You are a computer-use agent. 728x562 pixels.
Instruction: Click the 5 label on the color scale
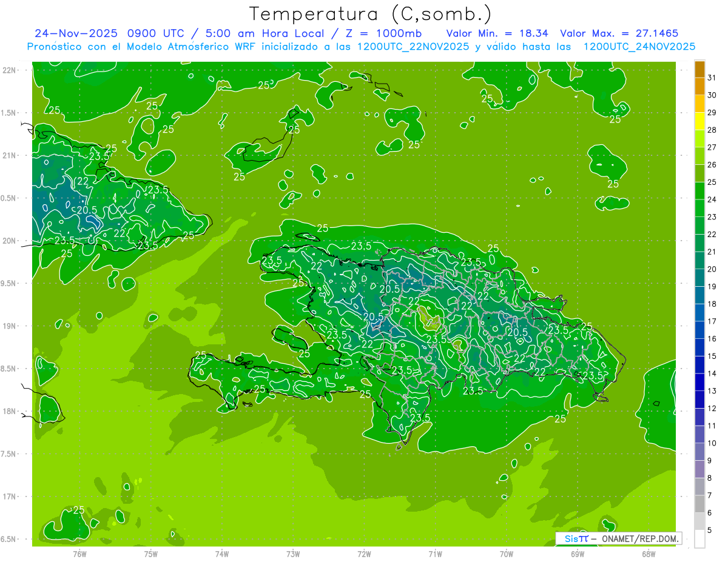click(x=710, y=530)
